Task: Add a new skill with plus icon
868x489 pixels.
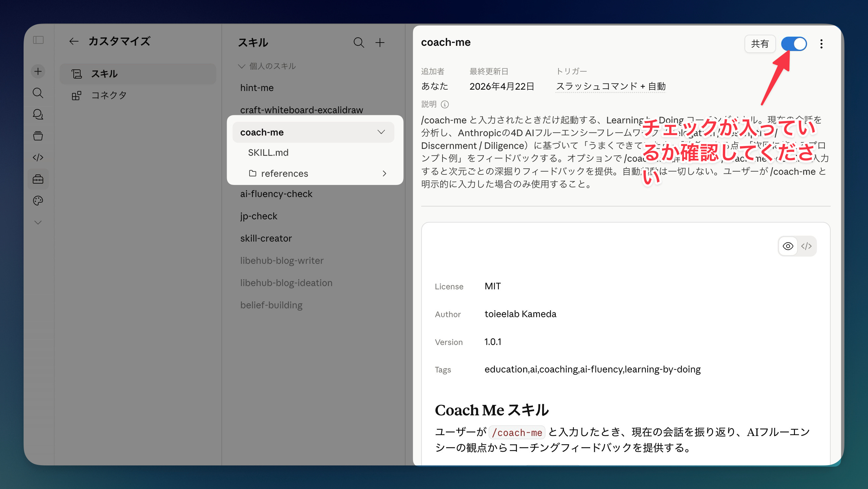Action: coord(380,43)
